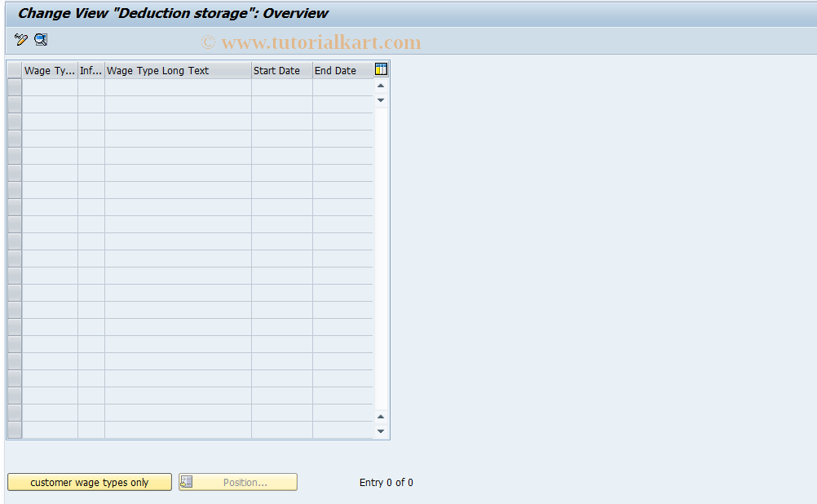Click the Position button icon
817x504 pixels.
tap(187, 482)
